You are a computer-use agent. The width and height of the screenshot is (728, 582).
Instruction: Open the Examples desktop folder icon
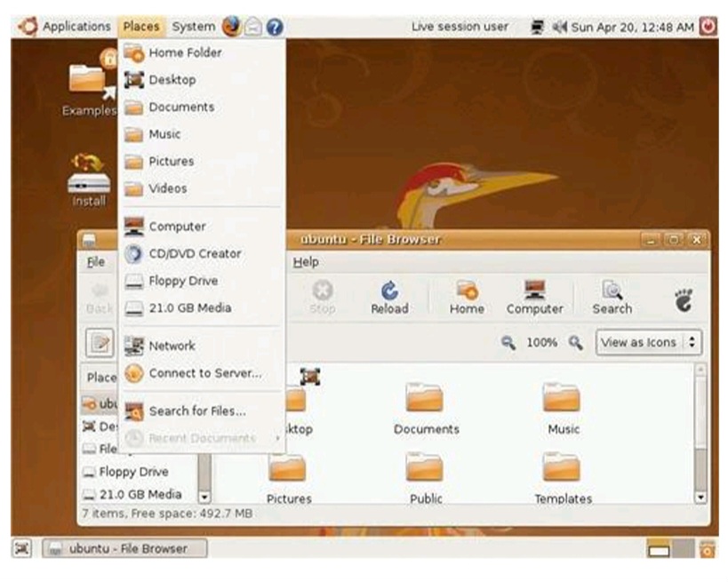pyautogui.click(x=91, y=81)
